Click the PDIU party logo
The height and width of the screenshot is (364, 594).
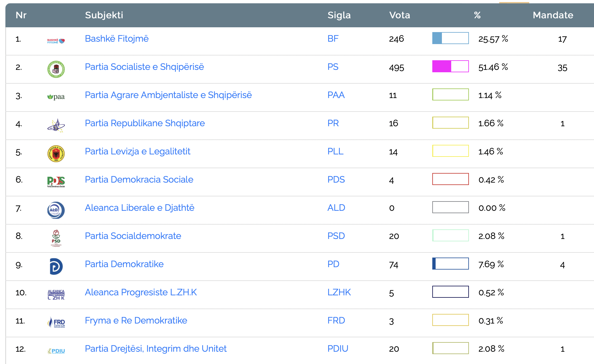coord(56,351)
